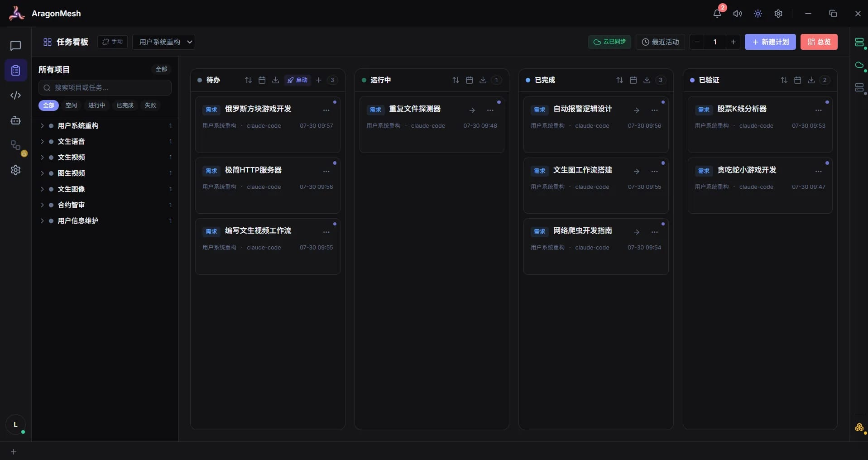Open the 用户系统重构 project dropdown
868x460 pixels.
tap(163, 42)
